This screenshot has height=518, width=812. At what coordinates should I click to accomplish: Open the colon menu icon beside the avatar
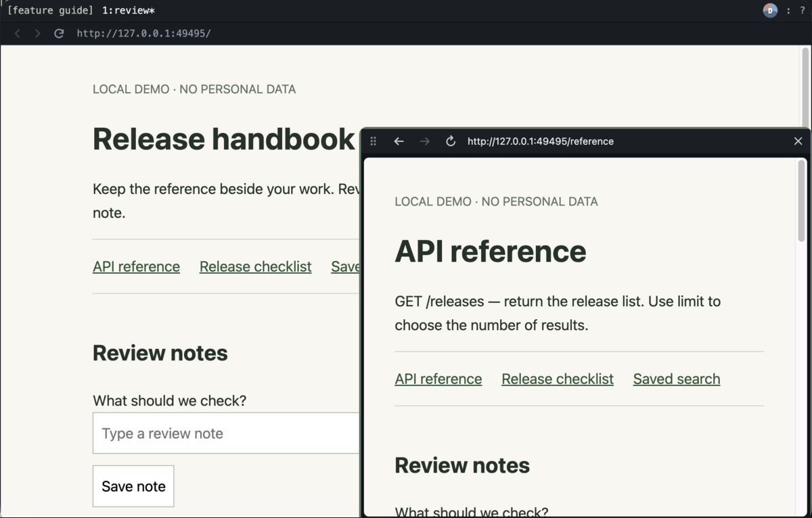(x=788, y=10)
